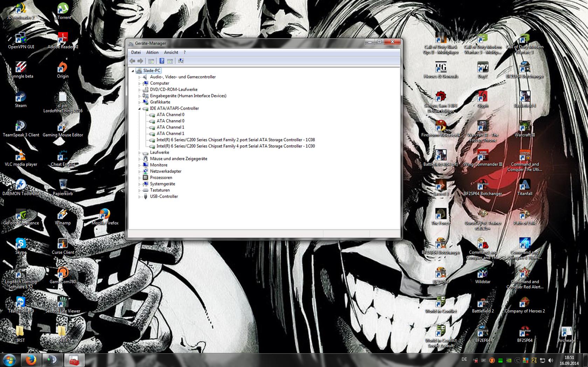588x367 pixels.
Task: Expand the Netzwerkadapter node
Action: tap(139, 171)
